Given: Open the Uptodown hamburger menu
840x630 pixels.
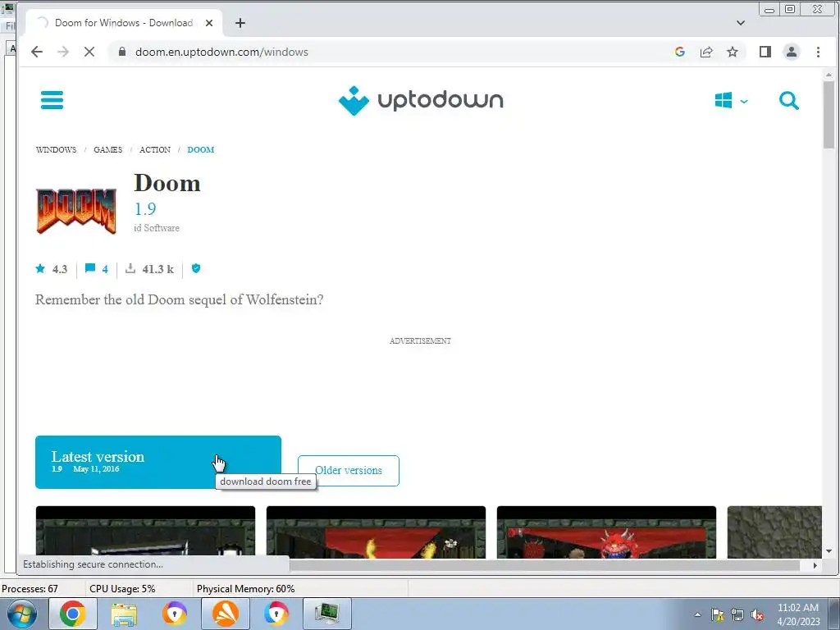Looking at the screenshot, I should tap(52, 100).
